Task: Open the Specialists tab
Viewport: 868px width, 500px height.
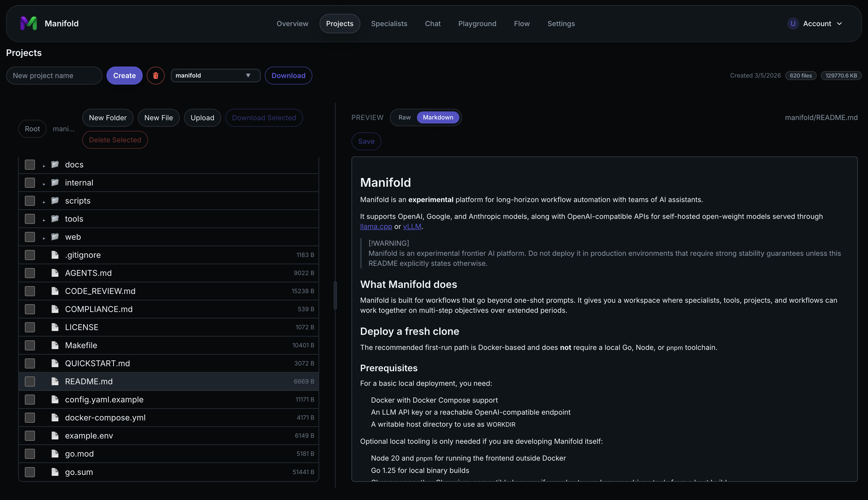Action: [x=389, y=24]
